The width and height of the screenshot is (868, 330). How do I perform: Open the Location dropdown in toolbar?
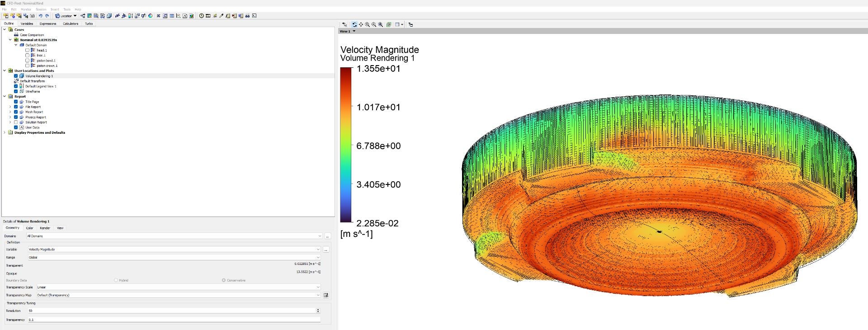[x=66, y=16]
